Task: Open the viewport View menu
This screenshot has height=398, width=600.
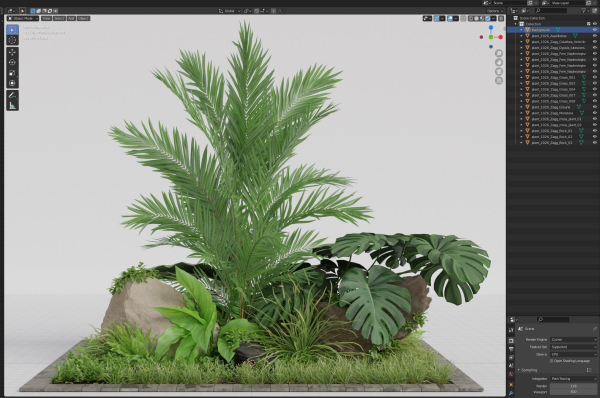Action: click(46, 18)
